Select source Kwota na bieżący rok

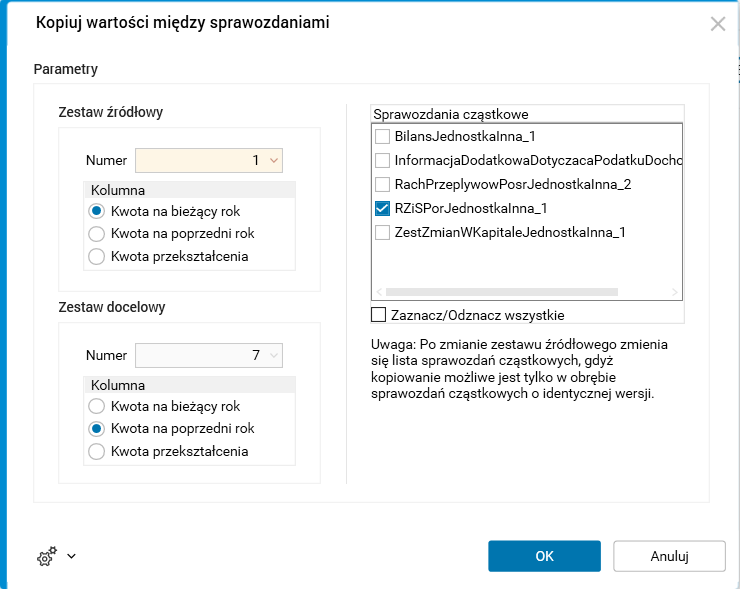pyautogui.click(x=97, y=211)
